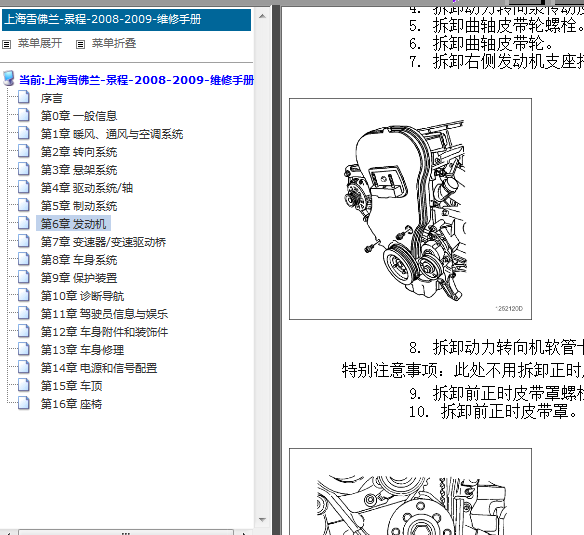
Task: Open 第5章 制动系统
Action: point(79,206)
